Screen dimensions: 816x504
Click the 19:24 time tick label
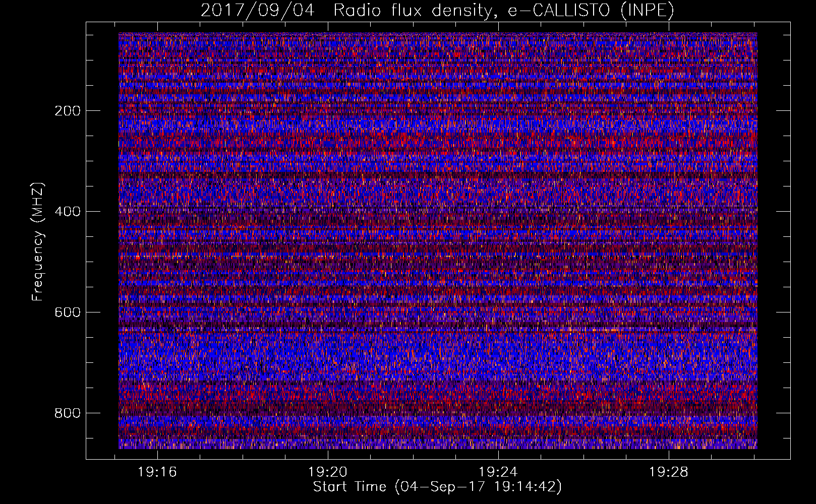point(498,472)
